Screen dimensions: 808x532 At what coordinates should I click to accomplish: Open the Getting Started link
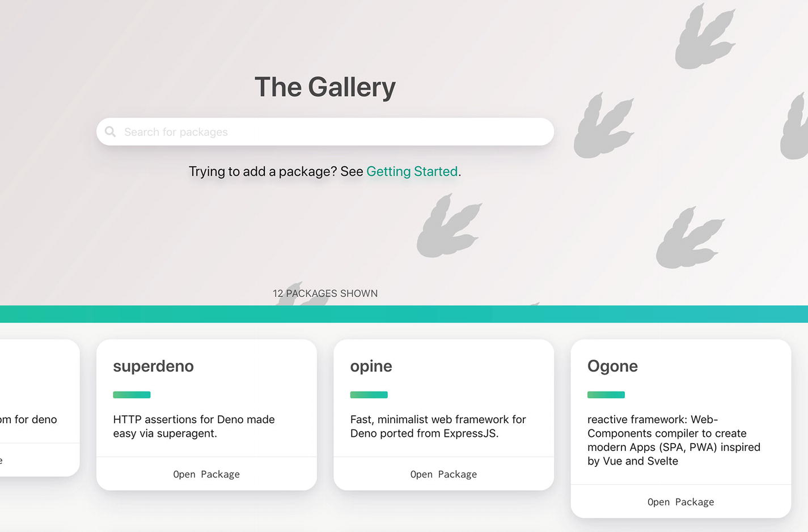[x=412, y=172]
